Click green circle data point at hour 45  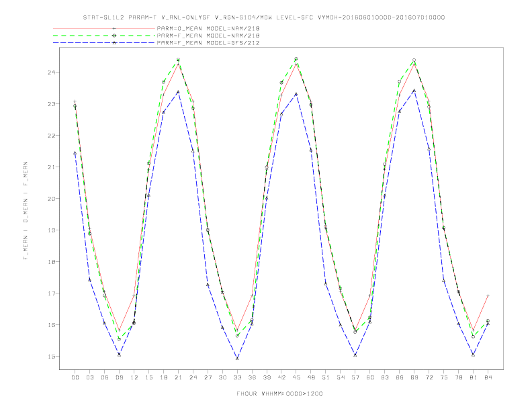296,59
